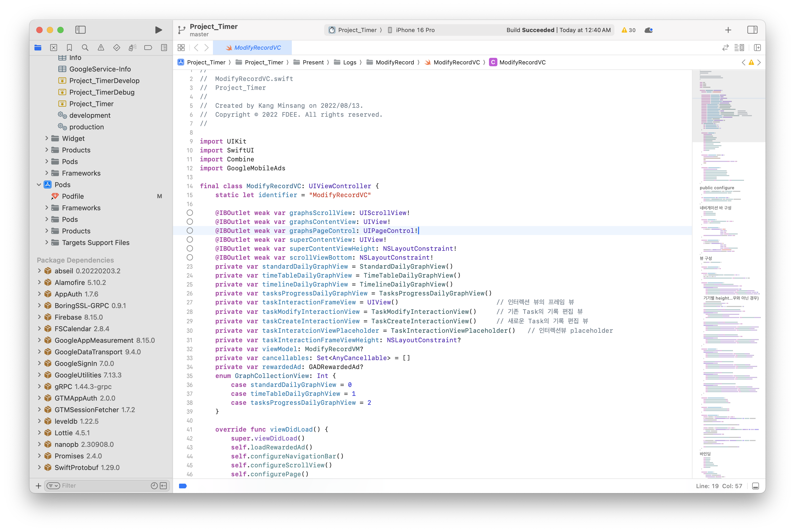Screen dimensions: 795x532
Task: Expand the Alamofire 5.10.2 package
Action: click(x=39, y=282)
